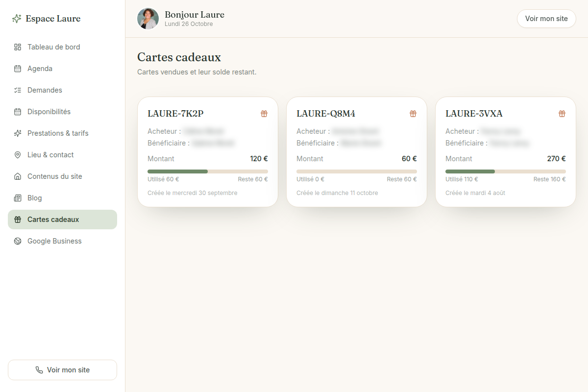Click the Espace Laure title
Screen dimensions: 588x392
click(53, 19)
